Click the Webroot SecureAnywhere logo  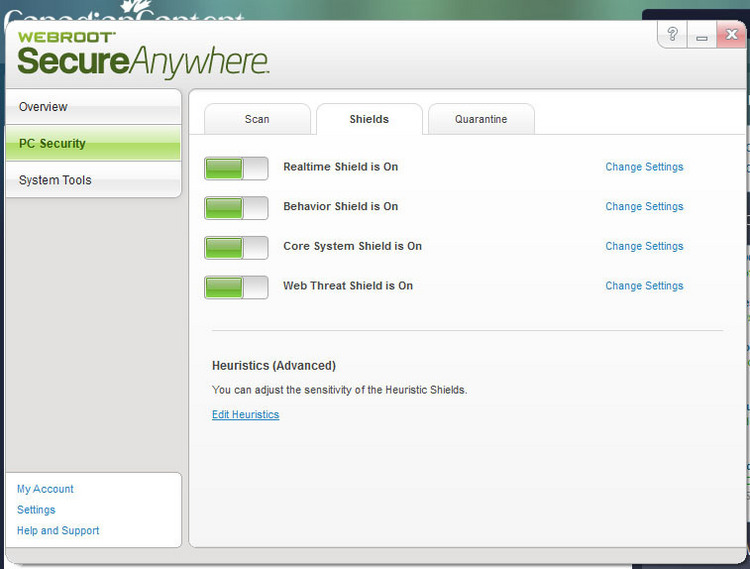click(143, 54)
